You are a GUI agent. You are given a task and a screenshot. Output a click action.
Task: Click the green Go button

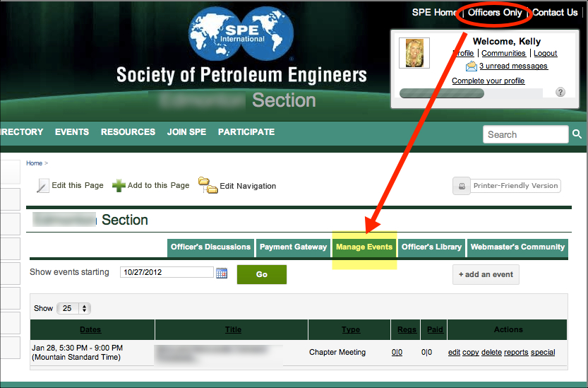pyautogui.click(x=262, y=274)
